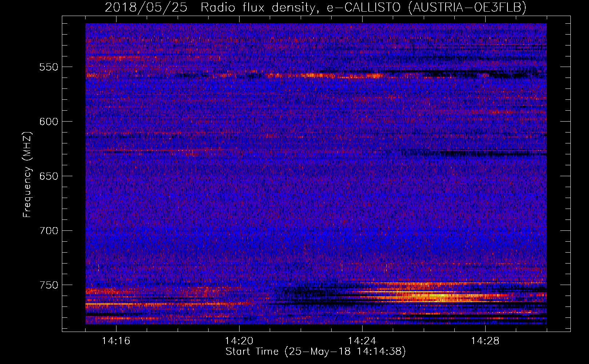Click the 600 frequency tick label

click(49, 122)
